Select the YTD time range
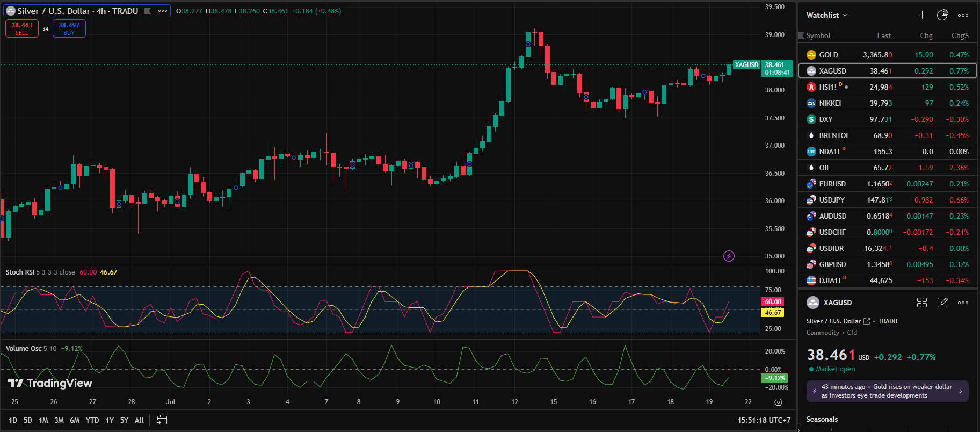The height and width of the screenshot is (432, 980). click(92, 420)
